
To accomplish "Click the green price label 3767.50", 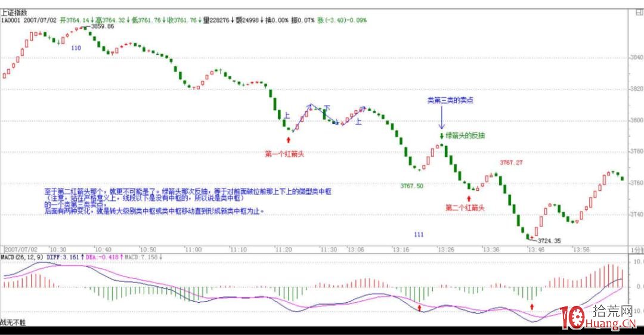I will click(412, 186).
